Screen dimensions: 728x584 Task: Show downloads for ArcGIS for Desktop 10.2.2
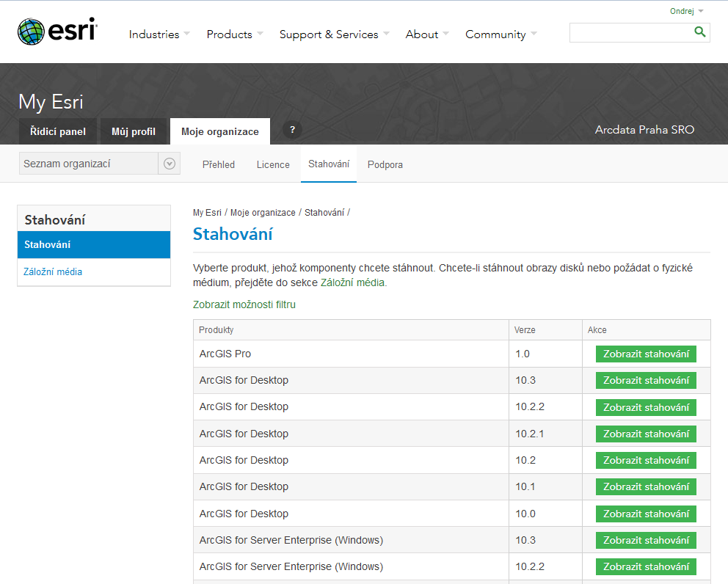tap(646, 407)
